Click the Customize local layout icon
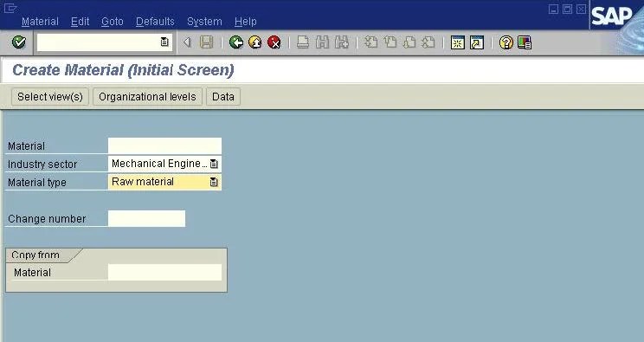644x342 pixels. (x=525, y=42)
